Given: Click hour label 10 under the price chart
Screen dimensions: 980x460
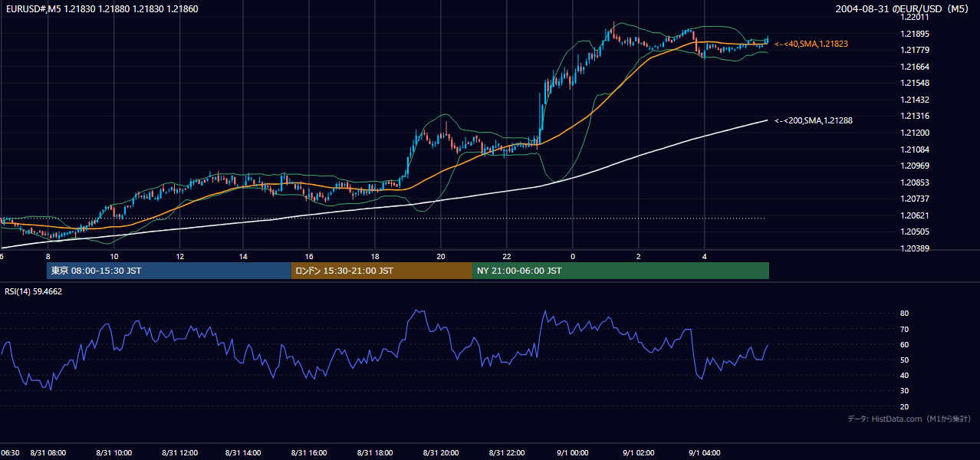Looking at the screenshot, I should (113, 256).
